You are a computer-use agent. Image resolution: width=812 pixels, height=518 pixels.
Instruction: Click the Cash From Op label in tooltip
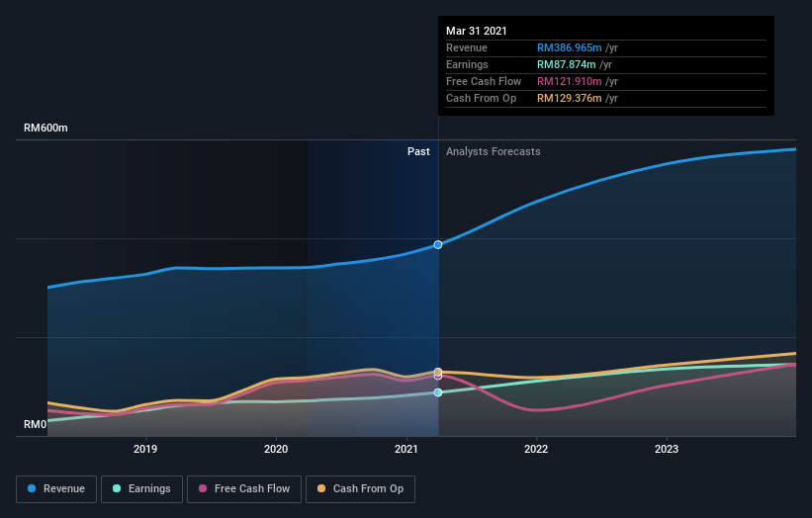(481, 98)
